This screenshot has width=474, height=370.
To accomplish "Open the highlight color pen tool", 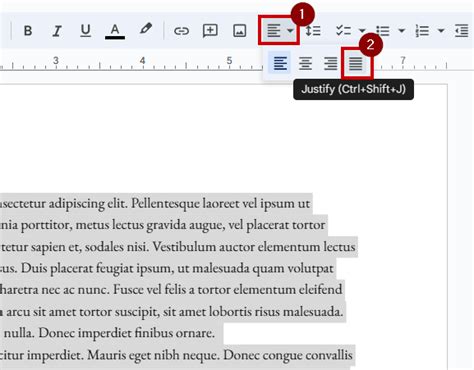I will 145,29.
